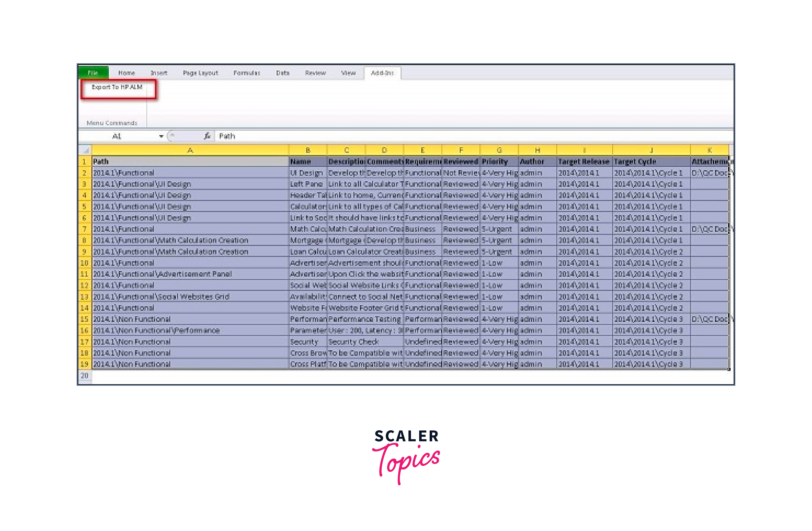812x531 pixels.
Task: Expand the Name Box dropdown arrow
Action: 161,136
